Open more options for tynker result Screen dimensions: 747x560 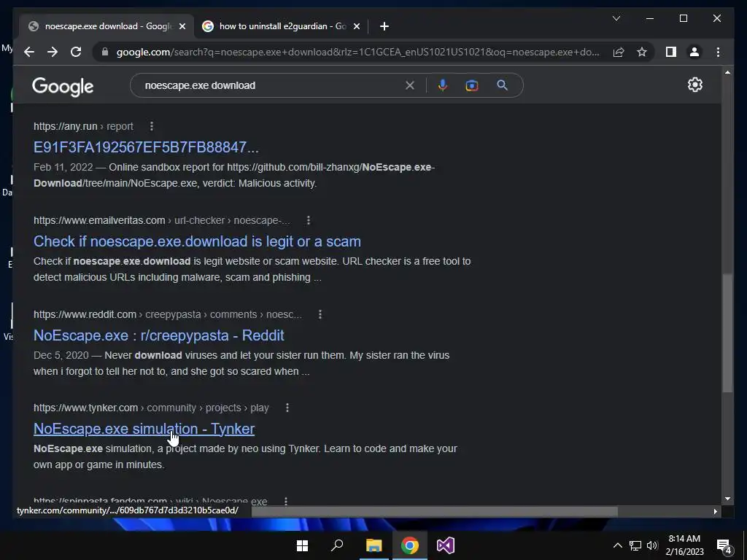tap(287, 408)
